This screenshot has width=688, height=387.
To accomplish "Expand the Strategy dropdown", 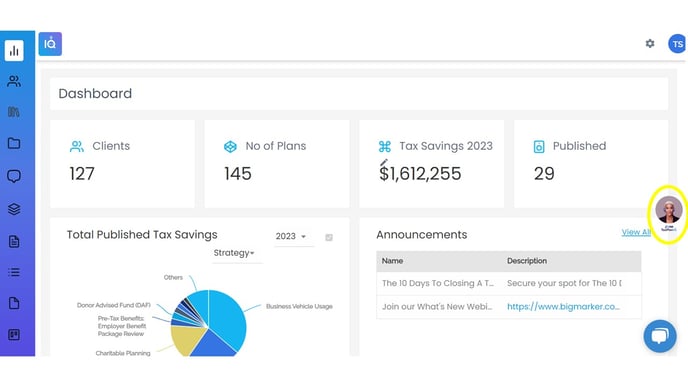I will (x=234, y=253).
